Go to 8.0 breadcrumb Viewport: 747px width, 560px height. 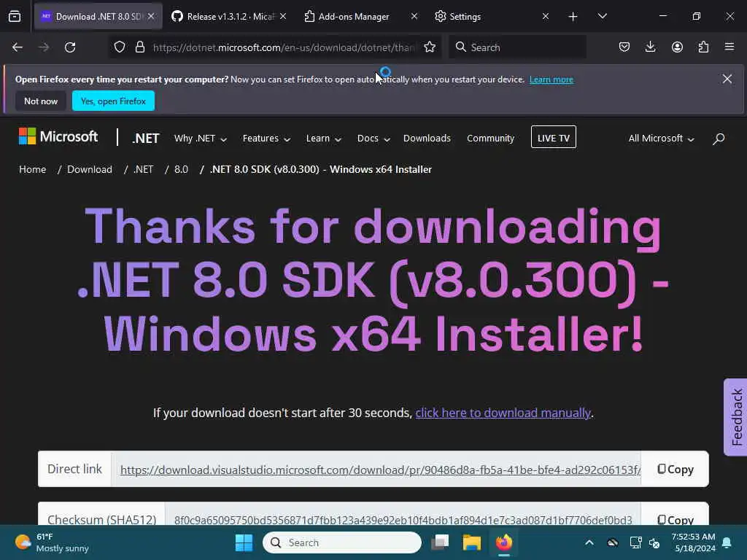click(x=181, y=169)
